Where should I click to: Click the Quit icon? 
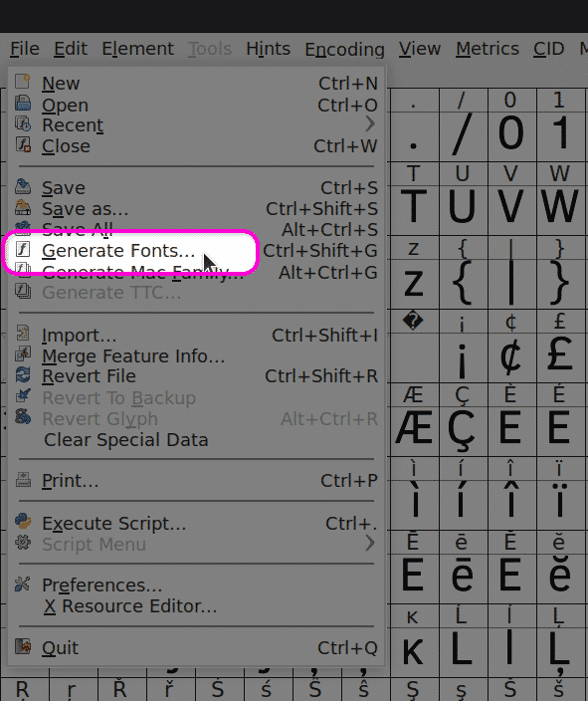tap(22, 646)
